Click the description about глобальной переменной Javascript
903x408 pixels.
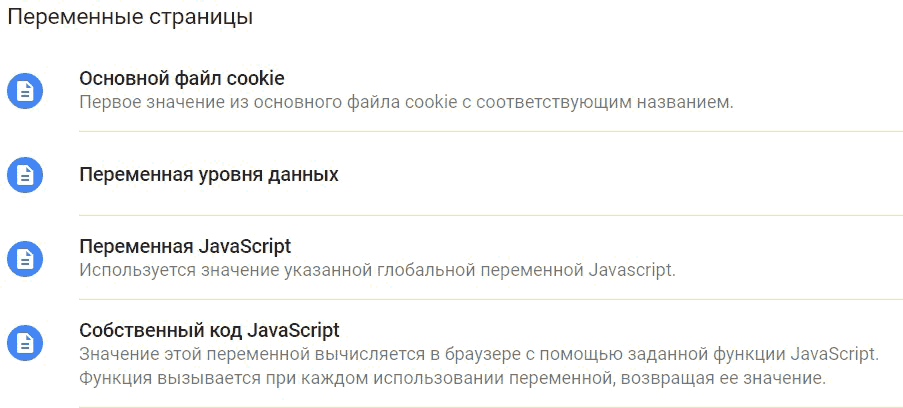pos(377,270)
